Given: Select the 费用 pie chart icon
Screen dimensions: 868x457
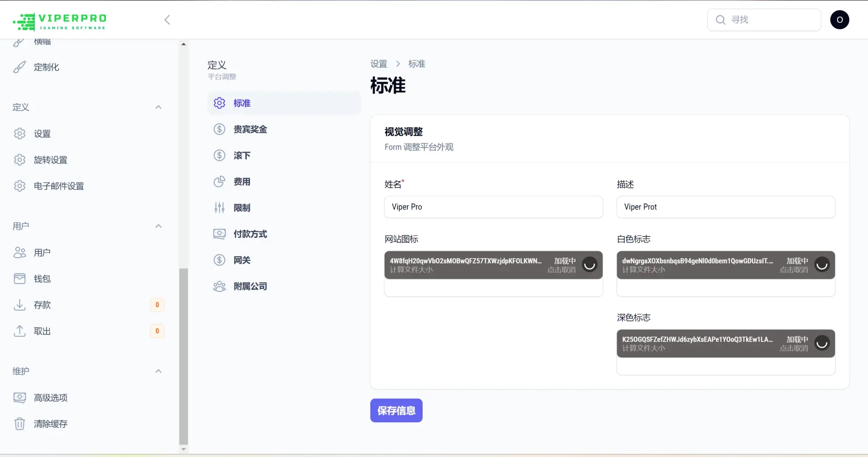Looking at the screenshot, I should [x=219, y=181].
